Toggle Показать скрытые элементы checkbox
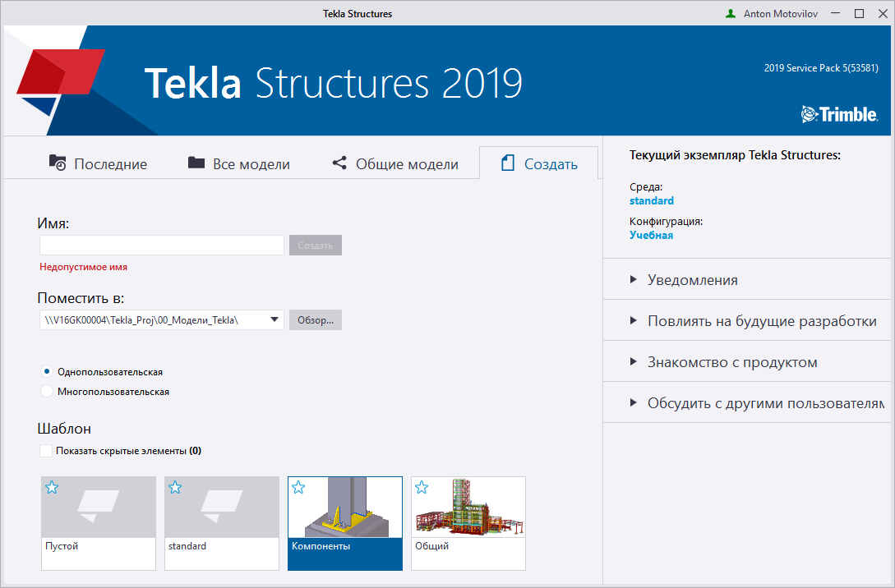This screenshot has height=588, width=895. click(46, 451)
